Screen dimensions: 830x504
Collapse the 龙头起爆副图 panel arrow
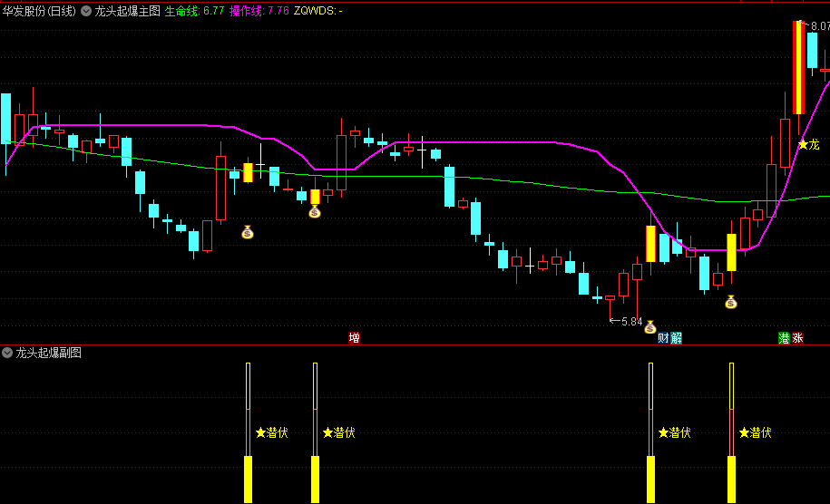point(7,353)
